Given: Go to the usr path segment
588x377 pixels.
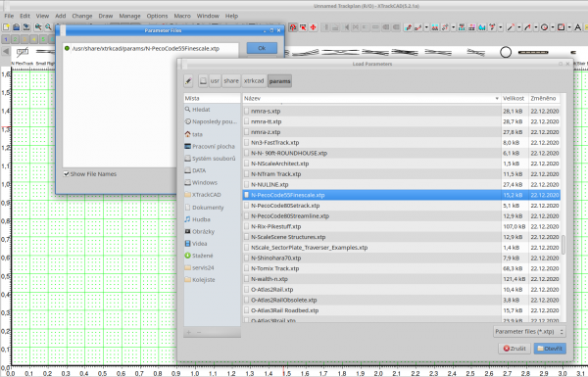Looking at the screenshot, I should 215,81.
